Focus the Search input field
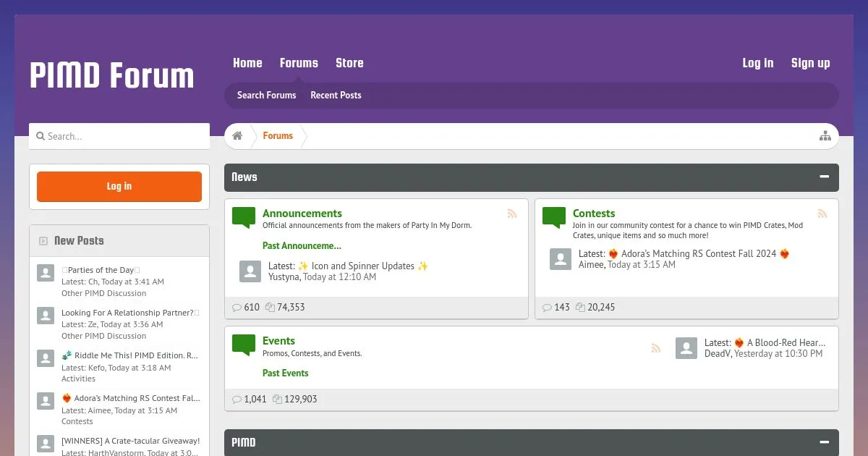 click(119, 136)
